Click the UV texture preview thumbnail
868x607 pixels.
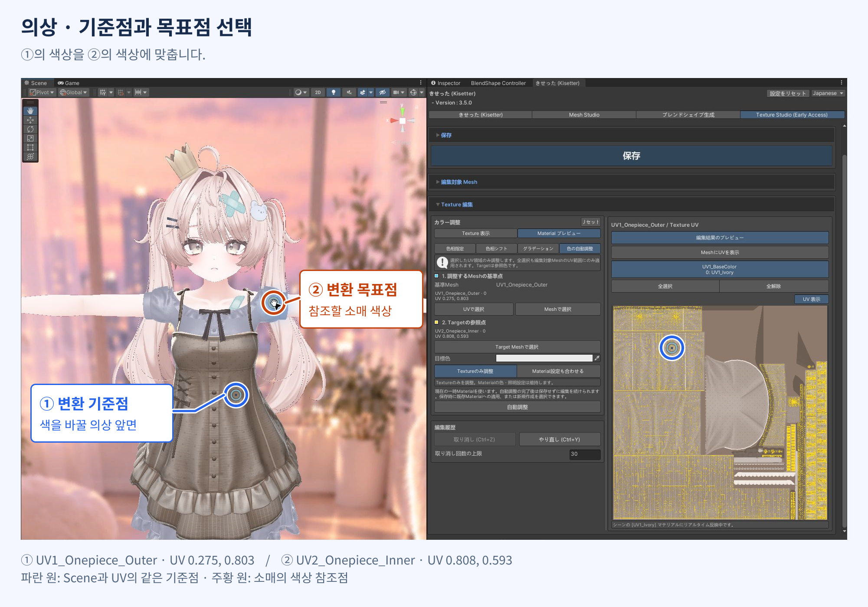[720, 412]
